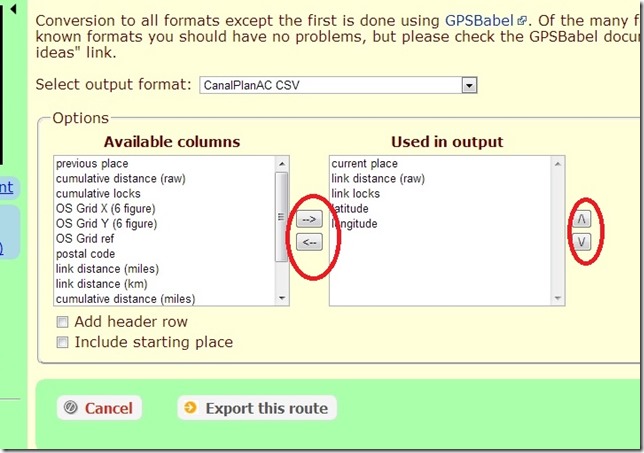Click the move-left arrow button
644x453 pixels.
pyautogui.click(x=309, y=242)
